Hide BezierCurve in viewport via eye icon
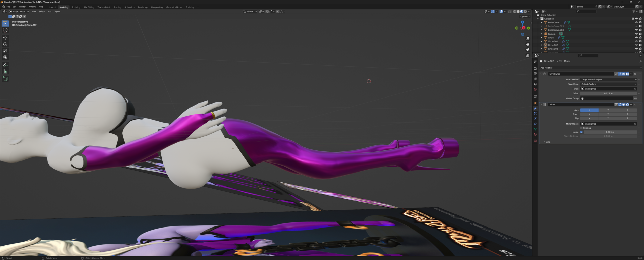The height and width of the screenshot is (260, 644). pyautogui.click(x=636, y=22)
